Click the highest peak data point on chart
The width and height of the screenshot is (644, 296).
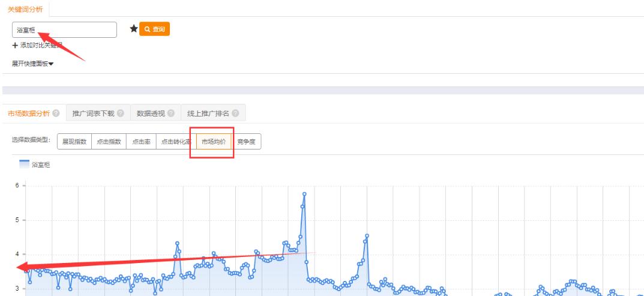(304, 194)
